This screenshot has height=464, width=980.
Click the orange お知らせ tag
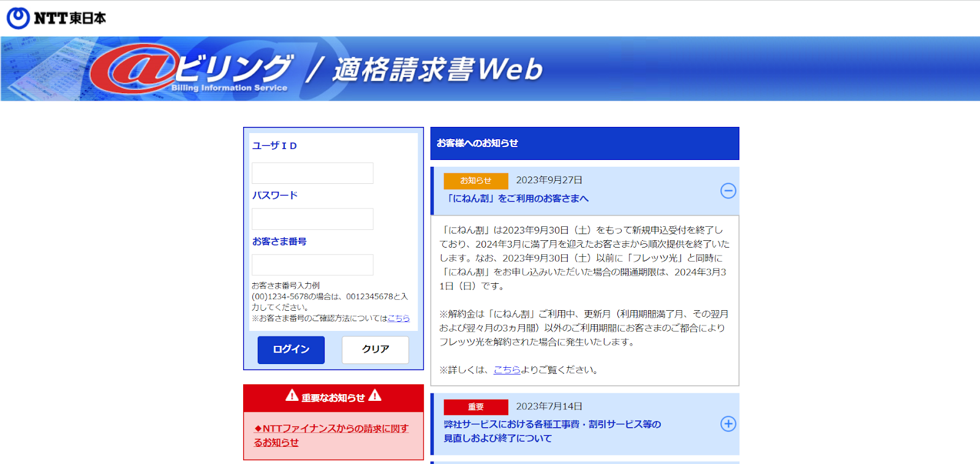(x=476, y=181)
